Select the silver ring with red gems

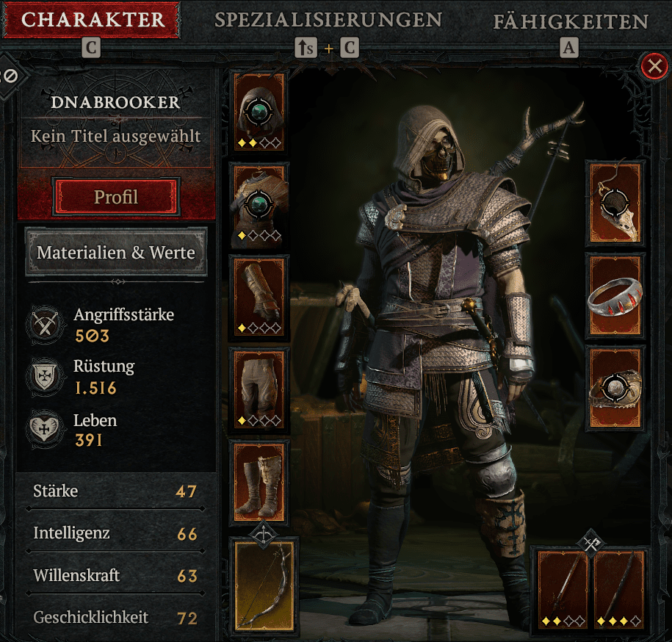point(615,296)
